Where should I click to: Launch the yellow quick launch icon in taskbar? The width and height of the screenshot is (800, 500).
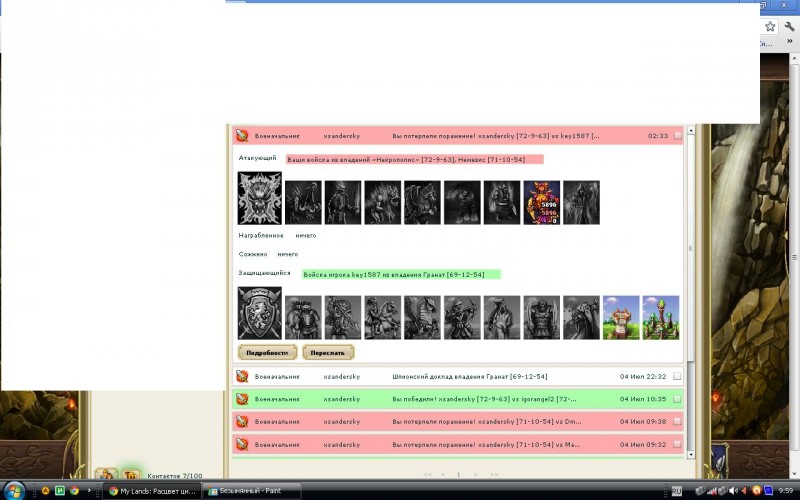45,491
